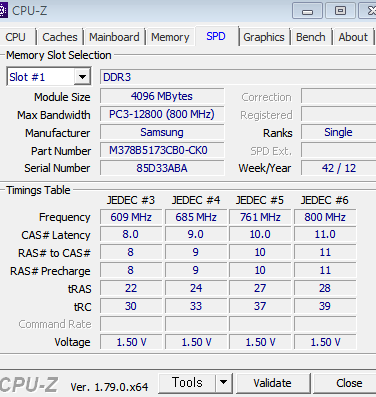Image resolution: width=376 pixels, height=397 pixels.
Task: Click the Serial Number field 85D33ABA
Action: 162,168
